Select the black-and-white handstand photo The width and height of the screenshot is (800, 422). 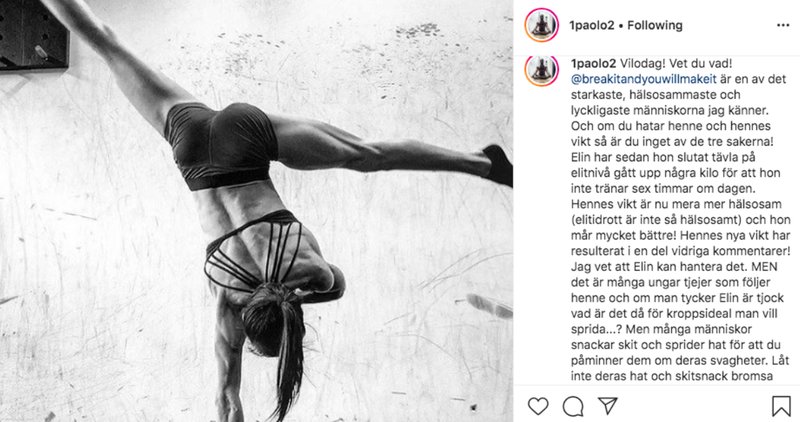click(x=256, y=211)
